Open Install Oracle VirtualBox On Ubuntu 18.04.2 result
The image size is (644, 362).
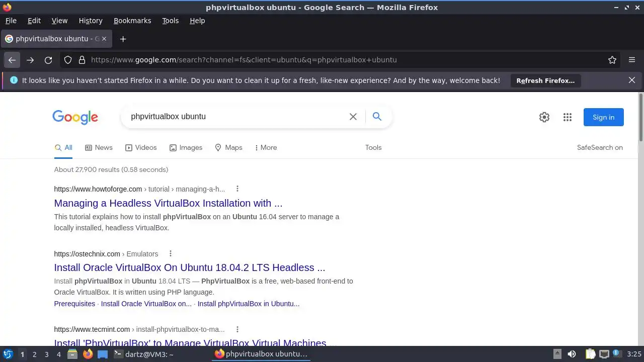point(190,267)
